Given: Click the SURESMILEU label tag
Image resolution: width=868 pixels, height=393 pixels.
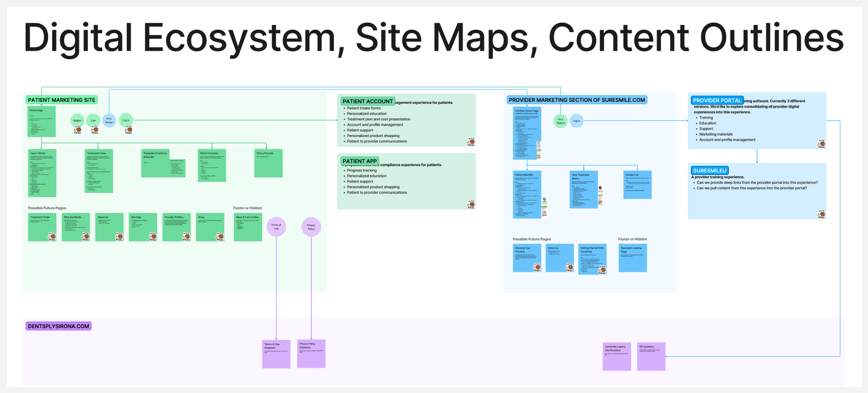Looking at the screenshot, I should (709, 171).
